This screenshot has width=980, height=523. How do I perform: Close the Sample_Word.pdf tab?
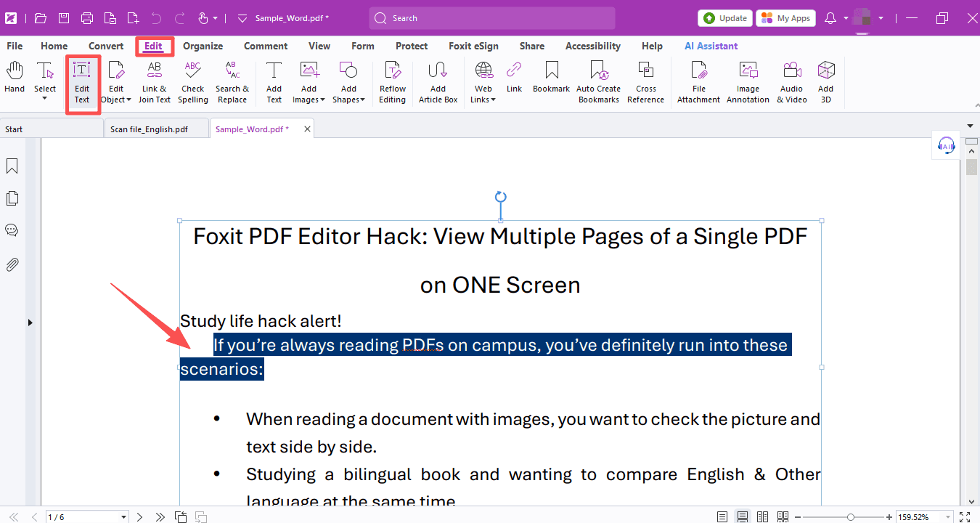click(307, 129)
